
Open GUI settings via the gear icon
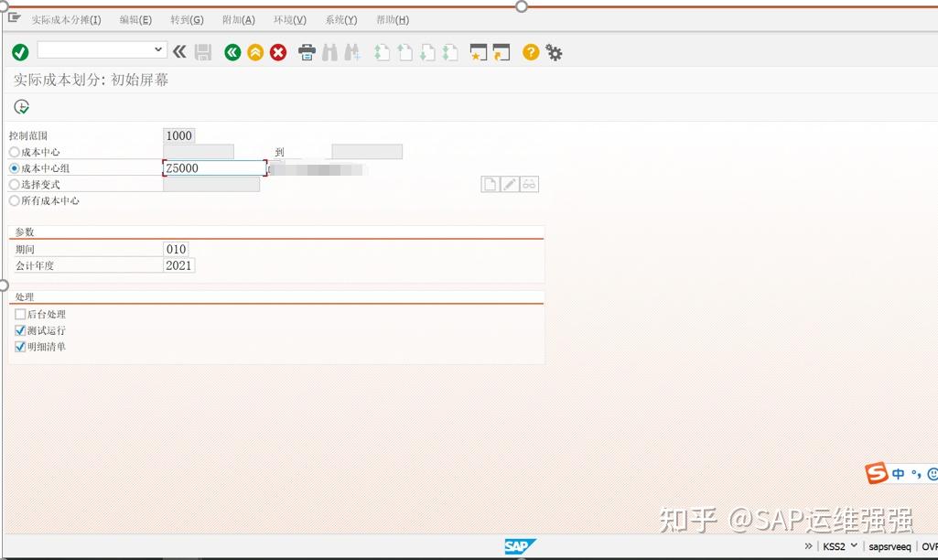pos(555,52)
